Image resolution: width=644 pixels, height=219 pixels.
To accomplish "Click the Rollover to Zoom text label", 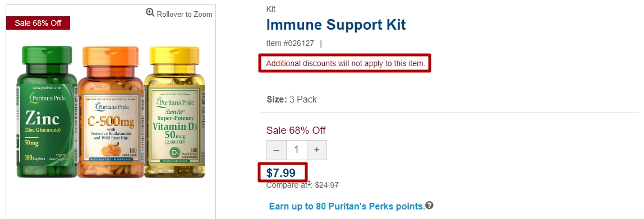I will pyautogui.click(x=185, y=14).
